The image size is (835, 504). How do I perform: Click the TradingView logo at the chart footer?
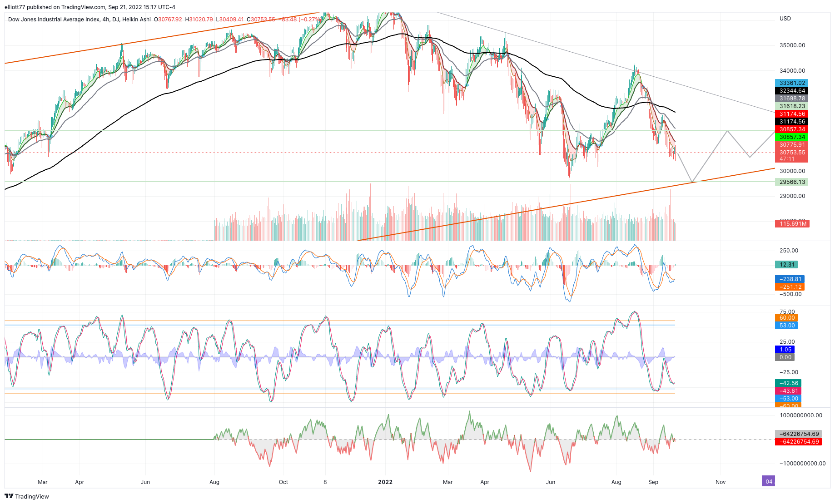[x=27, y=496]
